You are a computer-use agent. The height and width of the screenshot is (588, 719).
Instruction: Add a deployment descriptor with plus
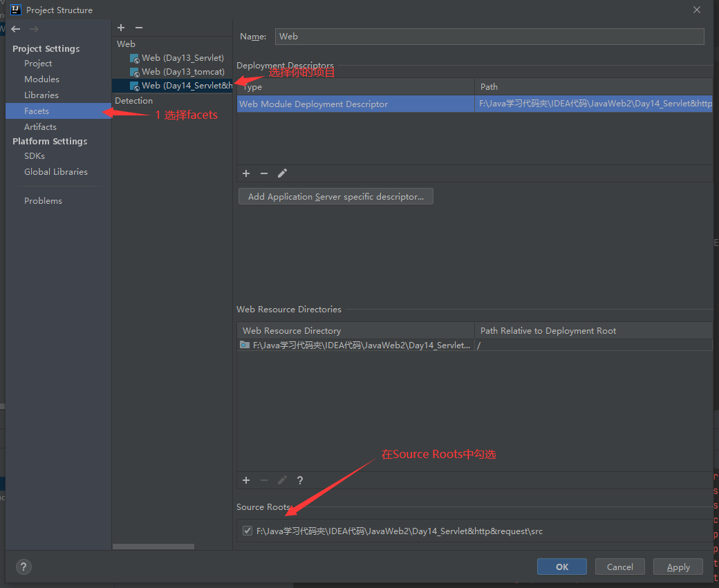click(x=246, y=173)
